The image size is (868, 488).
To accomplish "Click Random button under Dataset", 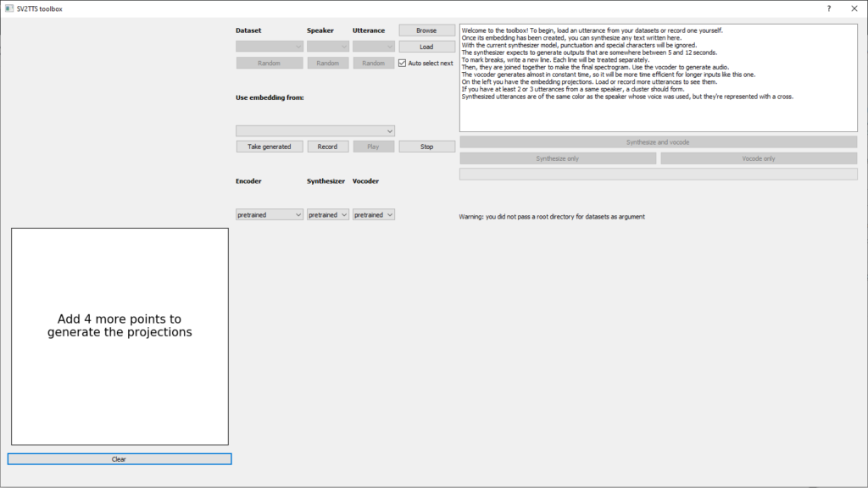I will [270, 63].
